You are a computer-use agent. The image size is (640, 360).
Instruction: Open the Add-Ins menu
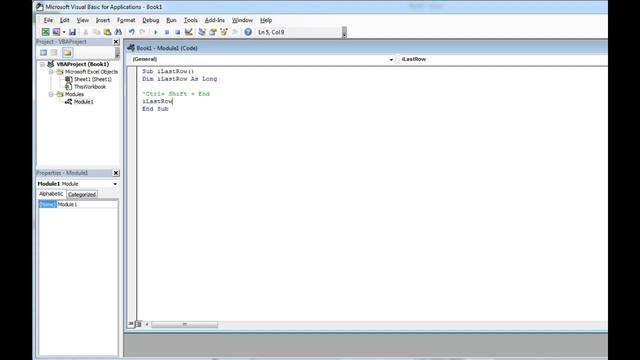(x=215, y=20)
